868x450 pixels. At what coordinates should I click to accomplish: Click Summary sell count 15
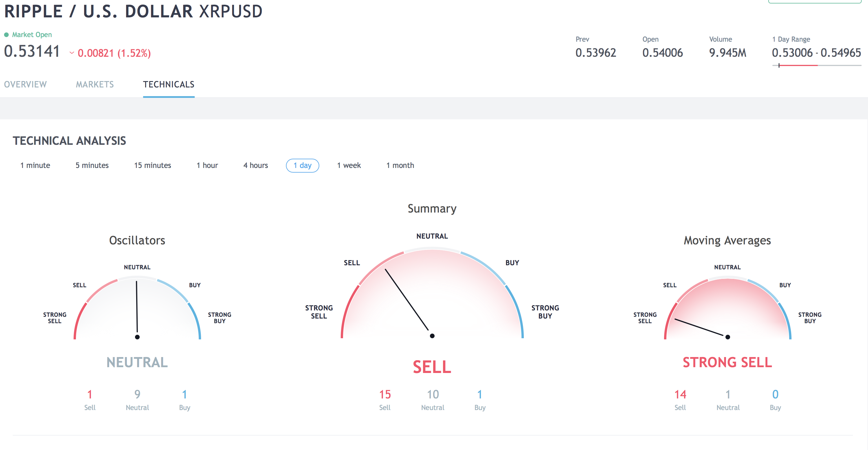click(385, 394)
